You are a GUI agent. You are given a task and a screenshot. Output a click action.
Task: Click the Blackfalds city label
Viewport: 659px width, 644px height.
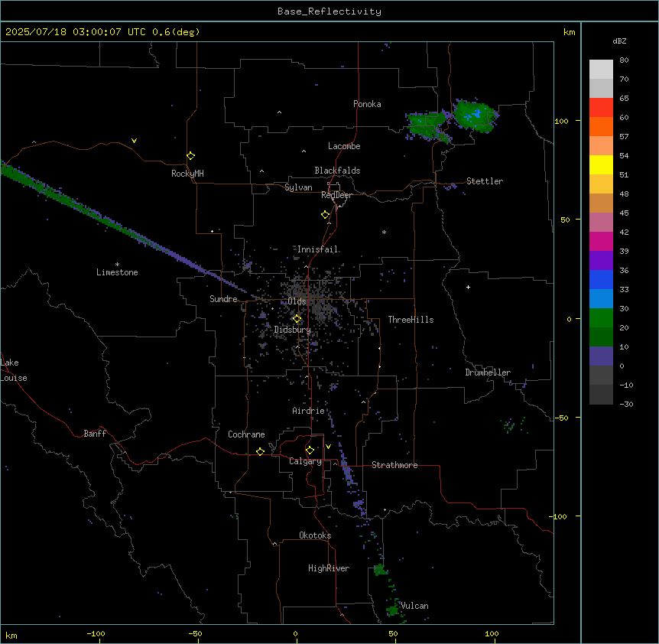coord(337,171)
